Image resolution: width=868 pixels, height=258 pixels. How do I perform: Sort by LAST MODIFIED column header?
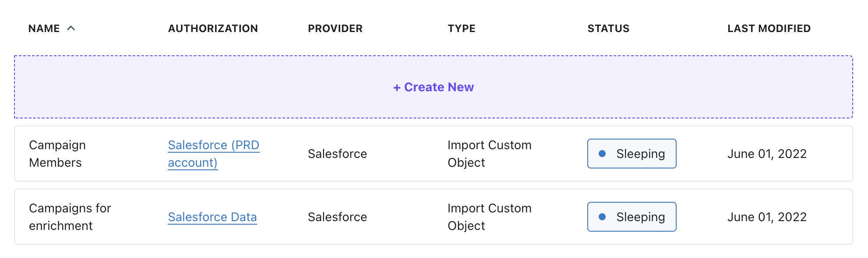point(769,29)
